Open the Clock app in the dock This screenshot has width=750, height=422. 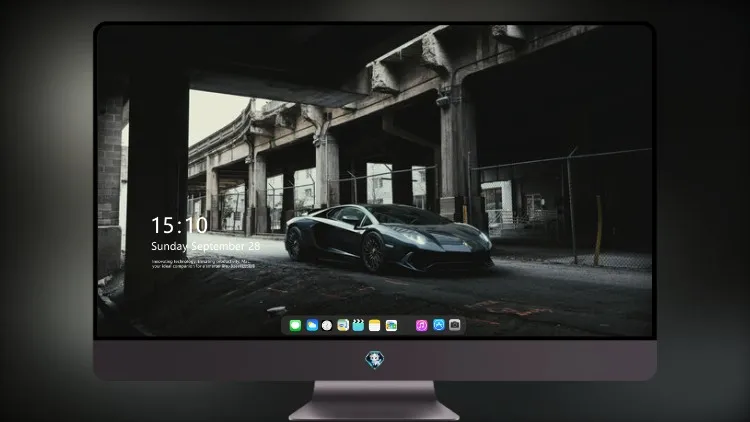pyautogui.click(x=327, y=325)
